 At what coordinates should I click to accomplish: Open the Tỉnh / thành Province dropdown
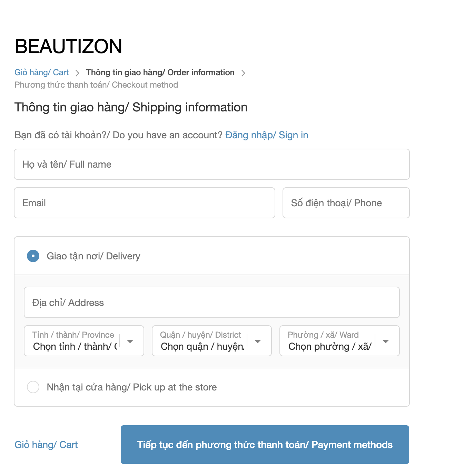coord(76,341)
